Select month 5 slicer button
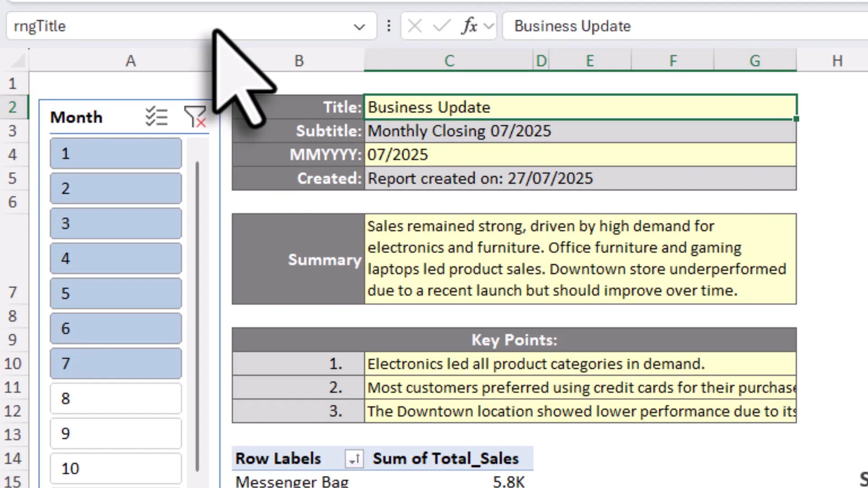The height and width of the screenshot is (488, 868). tap(115, 293)
